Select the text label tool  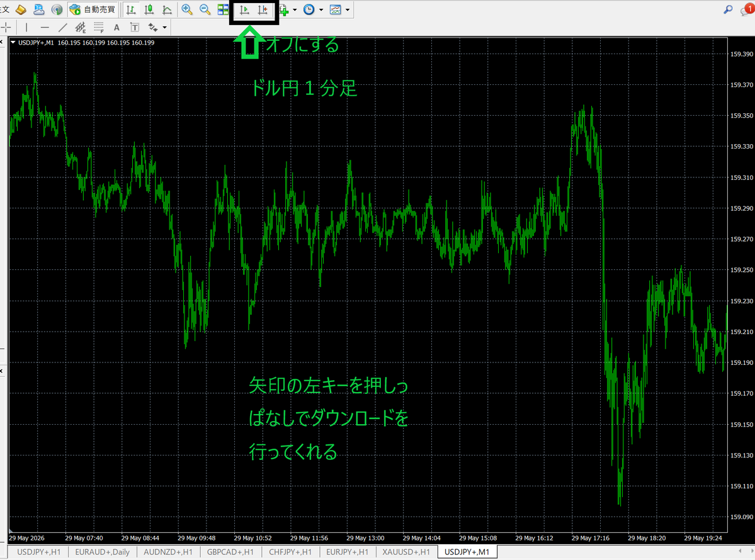click(x=135, y=28)
